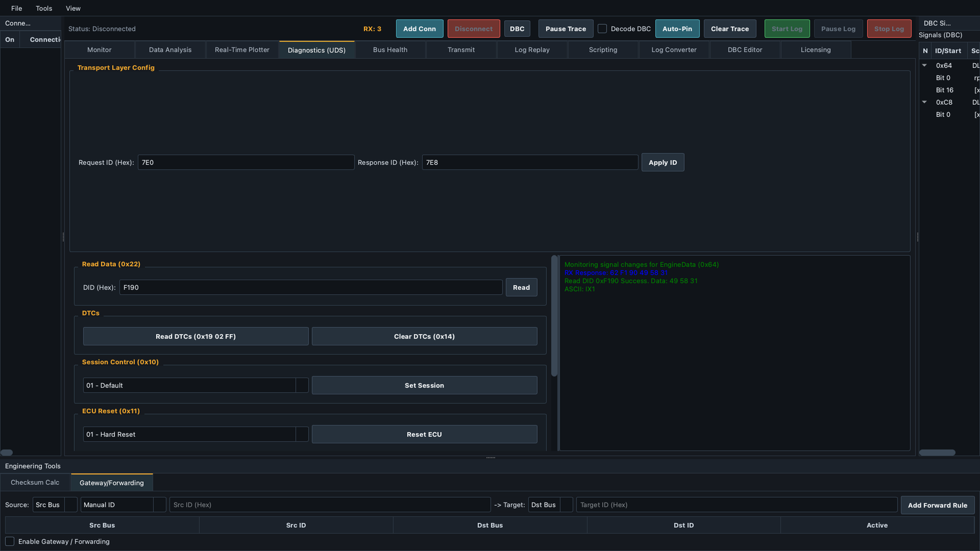Viewport: 980px width, 551px height.
Task: Click the ID/Start column header
Action: tap(948, 51)
